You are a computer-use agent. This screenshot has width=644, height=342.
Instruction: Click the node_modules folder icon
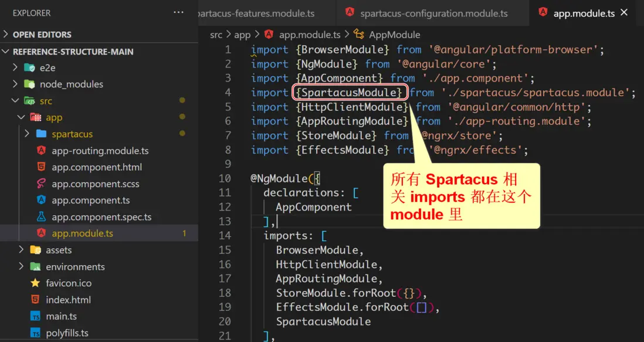[30, 84]
